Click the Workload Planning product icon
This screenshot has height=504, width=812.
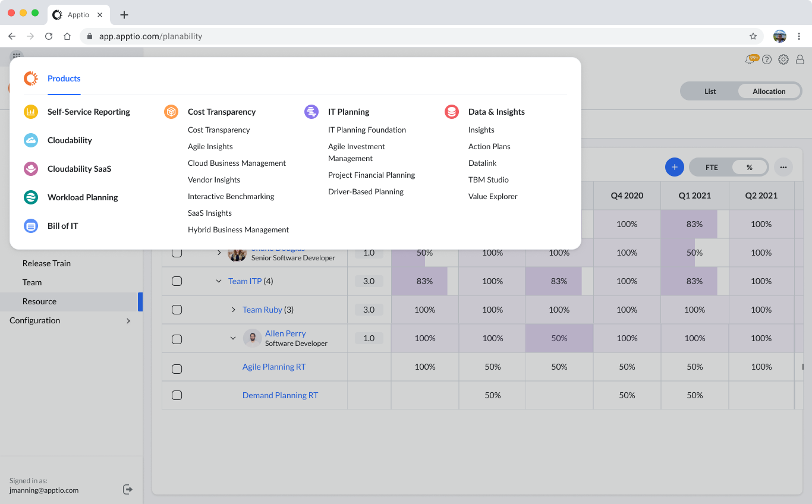pos(31,197)
